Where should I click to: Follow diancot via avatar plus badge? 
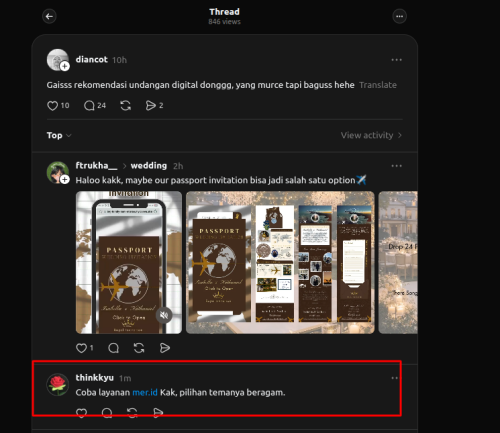(x=65, y=66)
